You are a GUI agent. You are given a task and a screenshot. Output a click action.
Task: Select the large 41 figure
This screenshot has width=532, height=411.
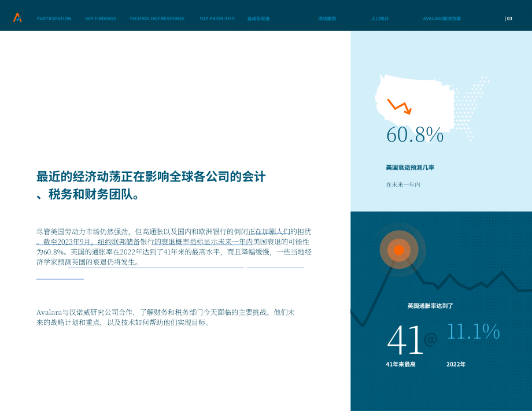(405, 339)
